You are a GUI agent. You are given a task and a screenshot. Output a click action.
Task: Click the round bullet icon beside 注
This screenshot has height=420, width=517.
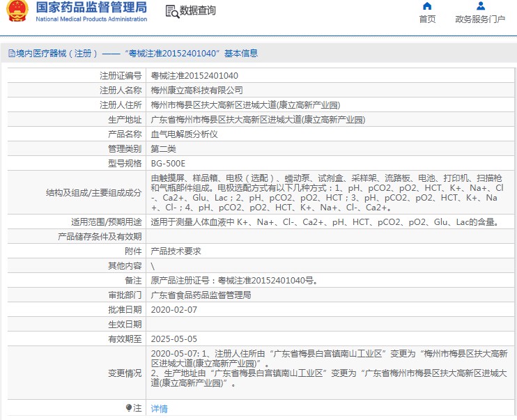[x=129, y=408]
